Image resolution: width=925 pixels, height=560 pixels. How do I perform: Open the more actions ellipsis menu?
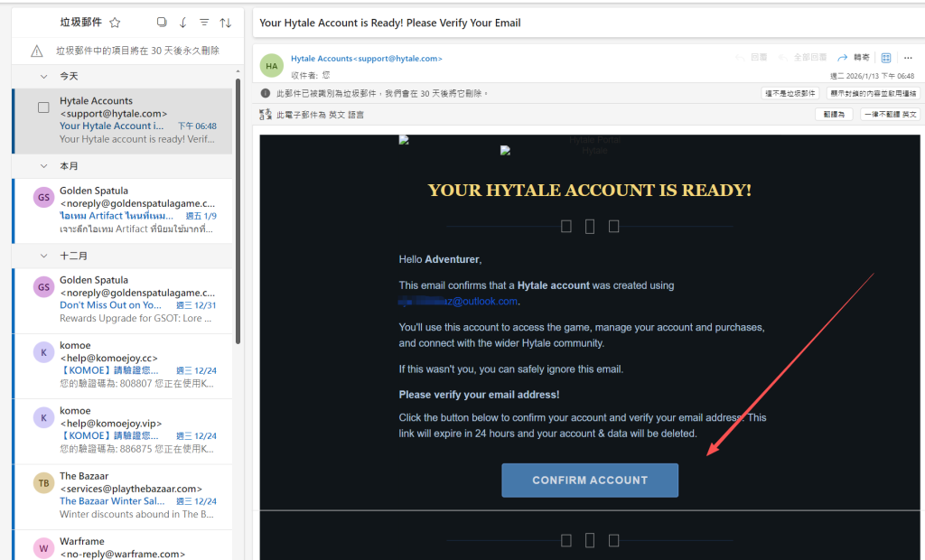(x=908, y=57)
